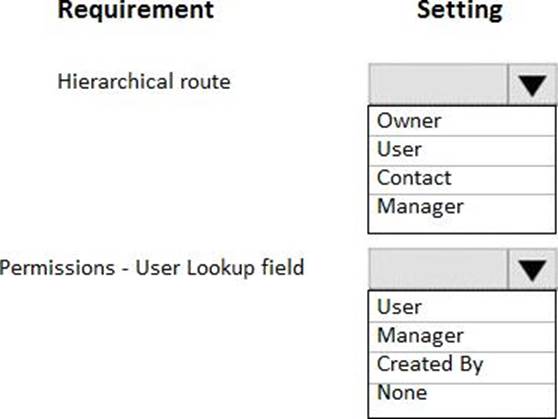Open the Permissions User Lookup dropdown arrow

tap(532, 269)
